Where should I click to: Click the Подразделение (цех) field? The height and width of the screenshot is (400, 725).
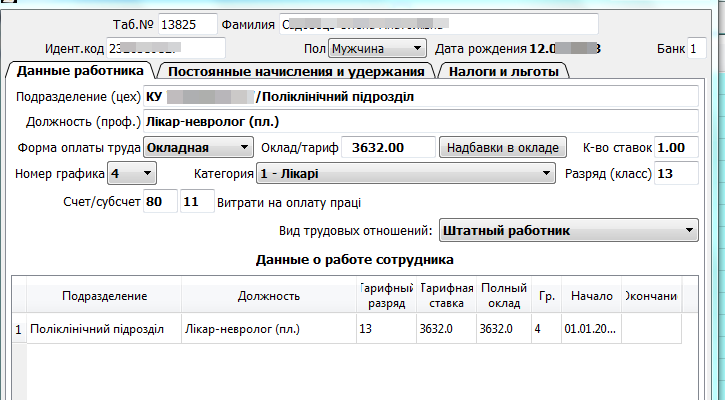[x=420, y=97]
